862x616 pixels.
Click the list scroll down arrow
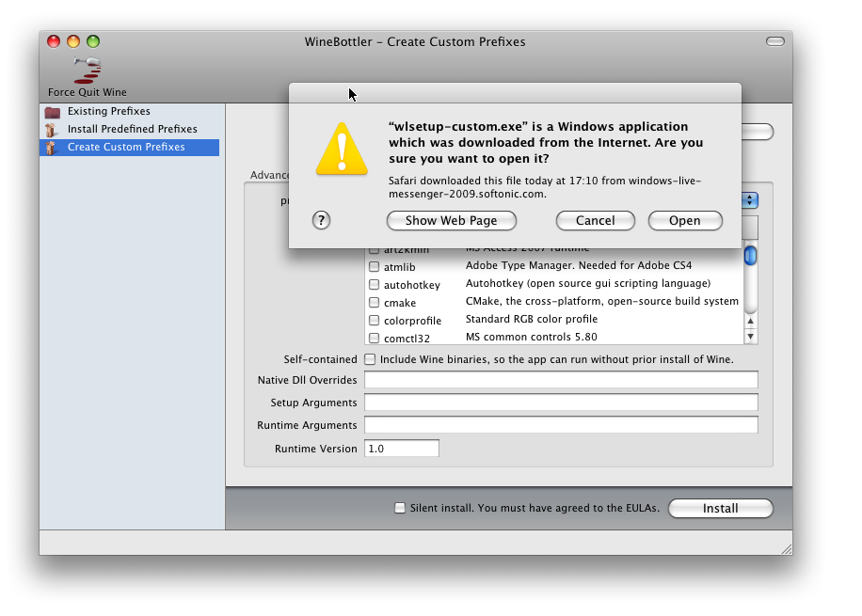click(750, 337)
